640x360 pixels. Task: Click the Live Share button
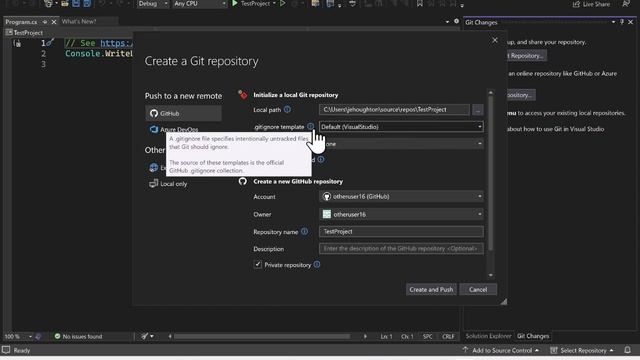pos(591,4)
